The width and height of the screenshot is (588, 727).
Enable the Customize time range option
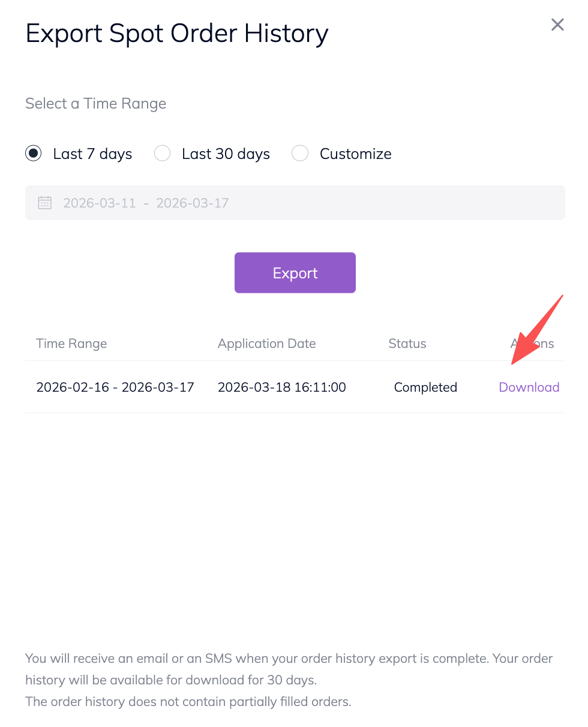pyautogui.click(x=300, y=154)
